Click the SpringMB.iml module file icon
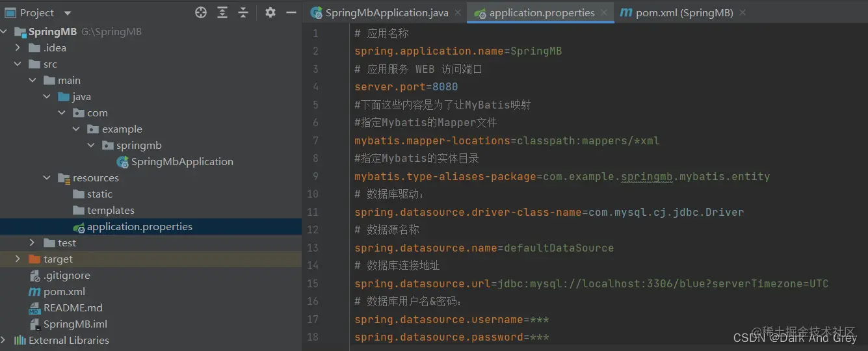This screenshot has width=868, height=351. click(34, 324)
